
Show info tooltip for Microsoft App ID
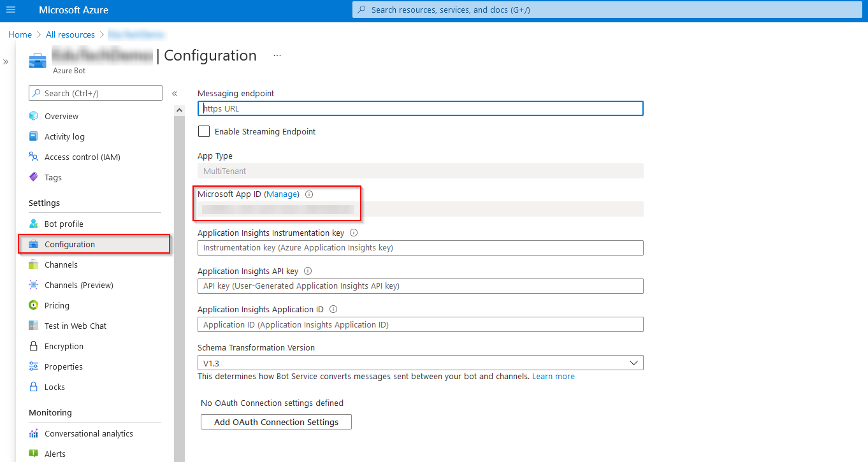pos(309,194)
